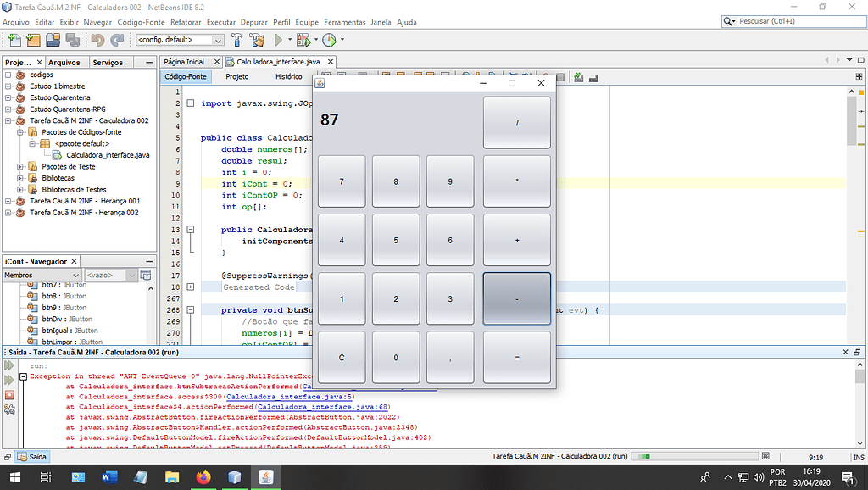
Task: Click the Open Project toolbar icon
Action: (53, 40)
